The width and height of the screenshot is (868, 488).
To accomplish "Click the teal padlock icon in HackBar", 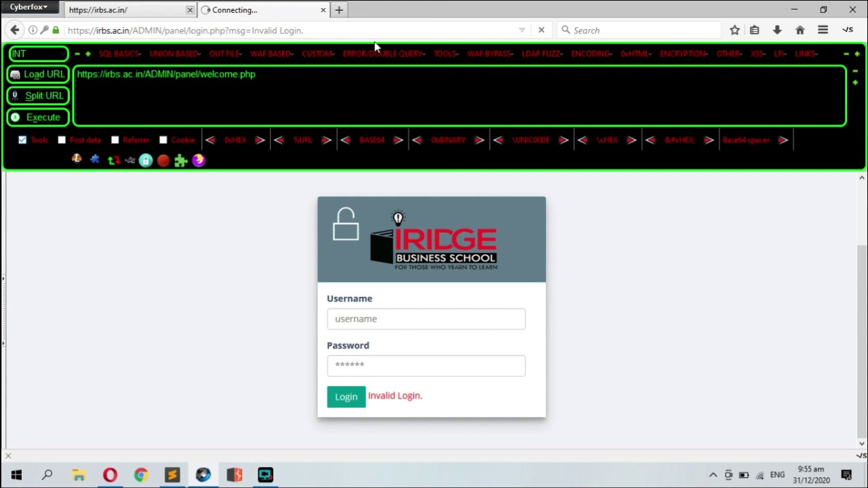I will pos(146,161).
